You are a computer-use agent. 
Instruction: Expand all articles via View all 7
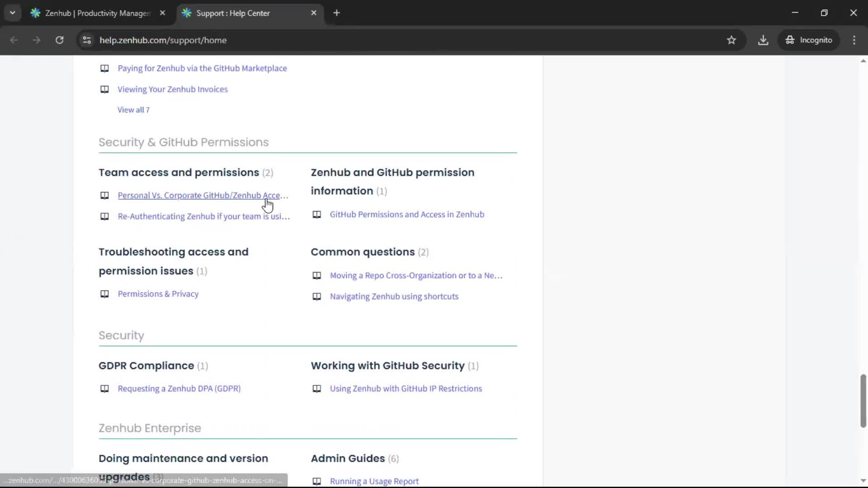tap(133, 110)
